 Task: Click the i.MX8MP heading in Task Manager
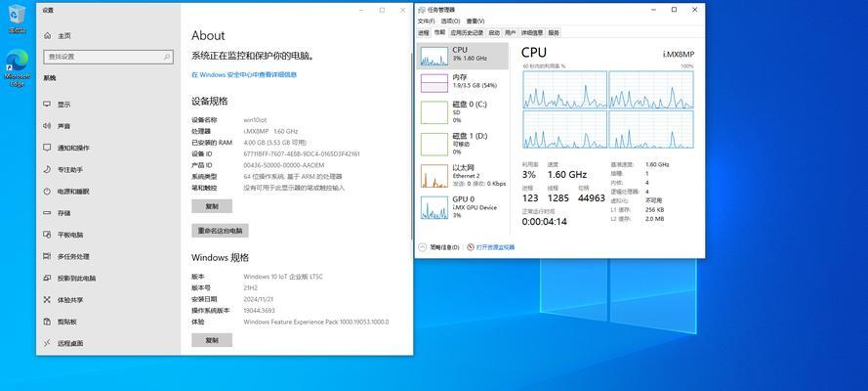pos(679,54)
